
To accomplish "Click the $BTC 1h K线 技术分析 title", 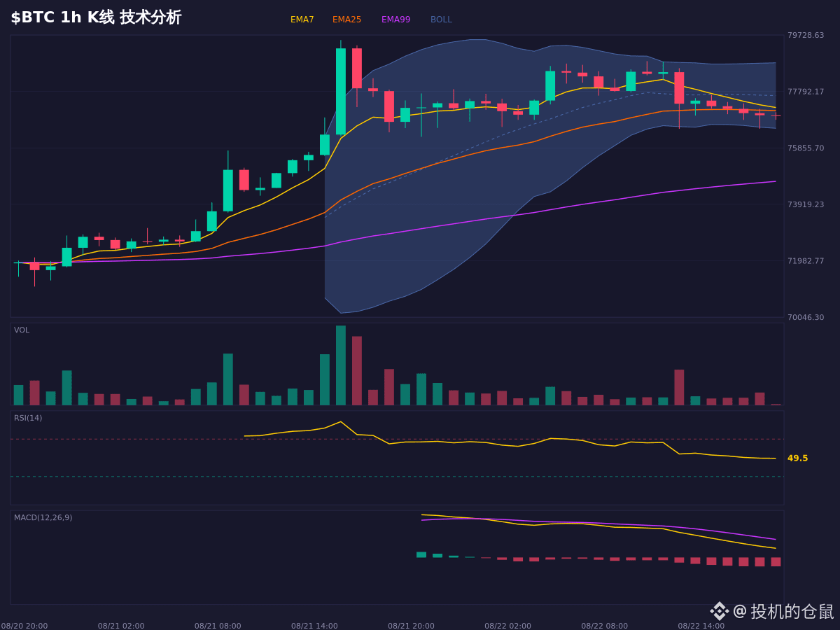I will tap(96, 17).
